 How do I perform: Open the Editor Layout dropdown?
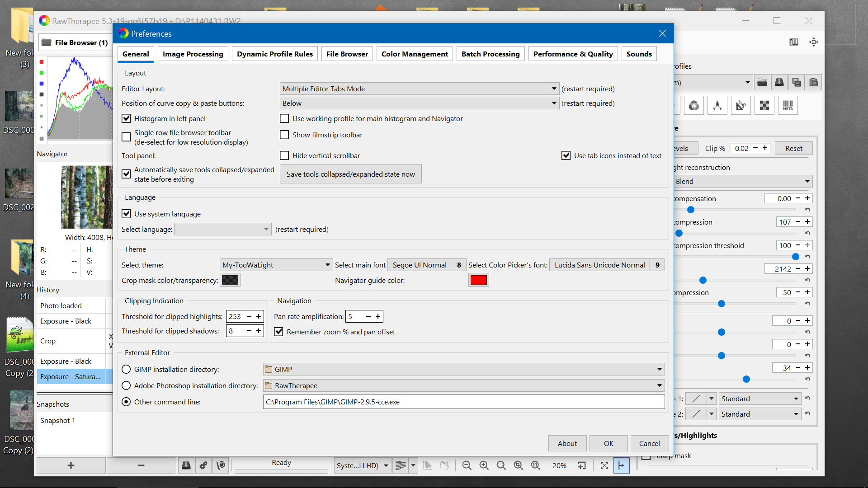coord(419,89)
